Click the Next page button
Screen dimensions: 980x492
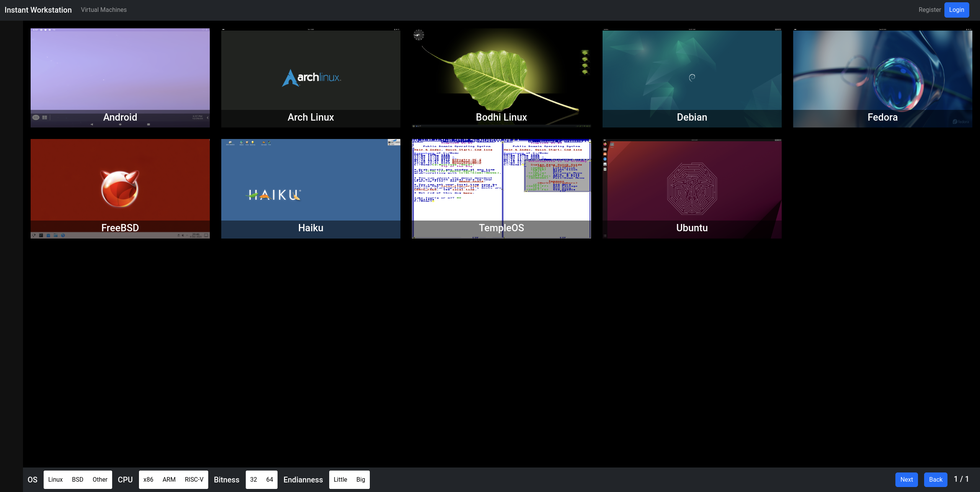pos(906,479)
